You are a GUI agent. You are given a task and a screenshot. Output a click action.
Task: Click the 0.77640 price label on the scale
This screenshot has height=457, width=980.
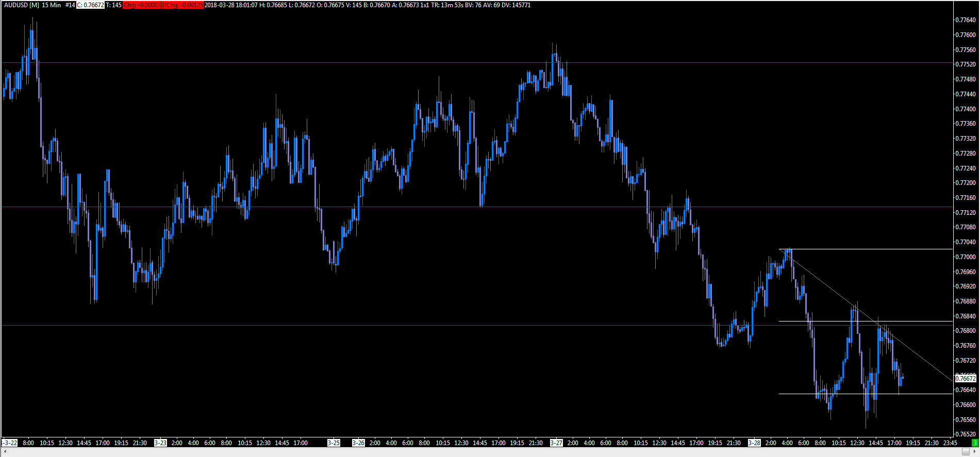coord(966,20)
